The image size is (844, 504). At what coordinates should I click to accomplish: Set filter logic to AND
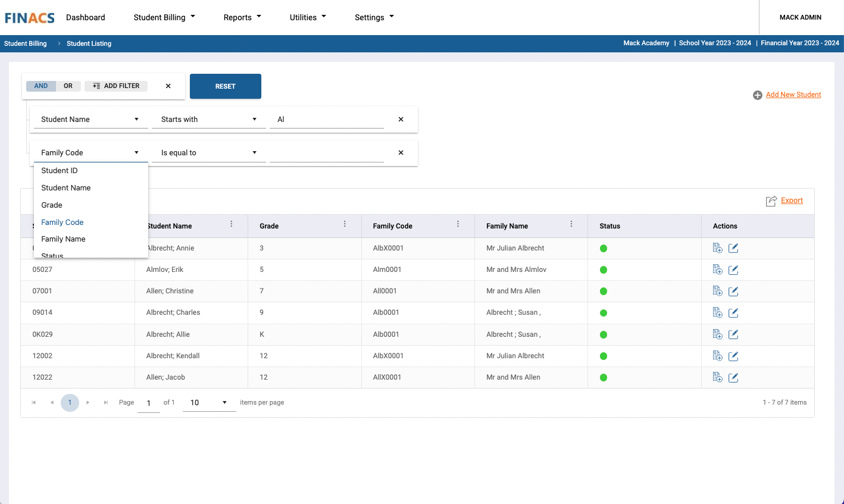pos(41,86)
